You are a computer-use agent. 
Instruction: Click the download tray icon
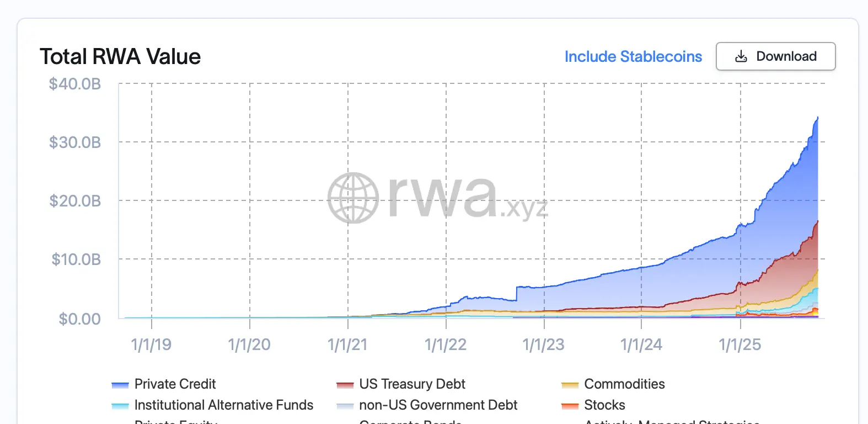point(741,56)
